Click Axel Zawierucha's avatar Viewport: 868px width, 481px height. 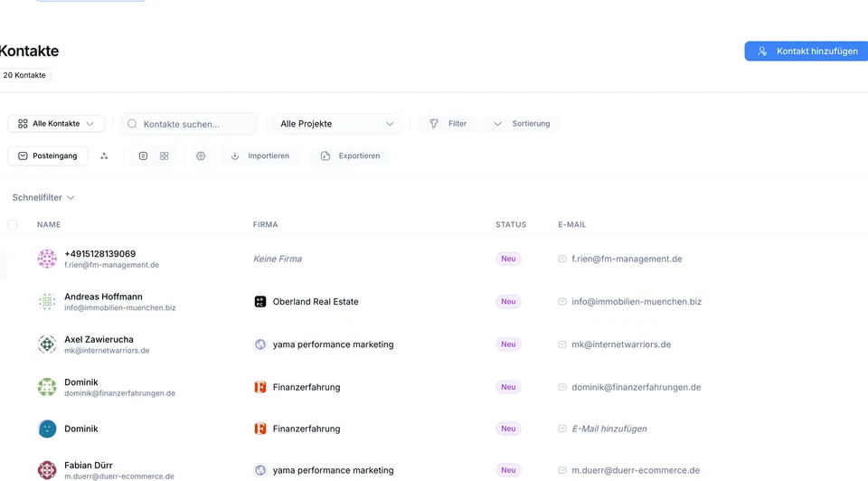47,344
